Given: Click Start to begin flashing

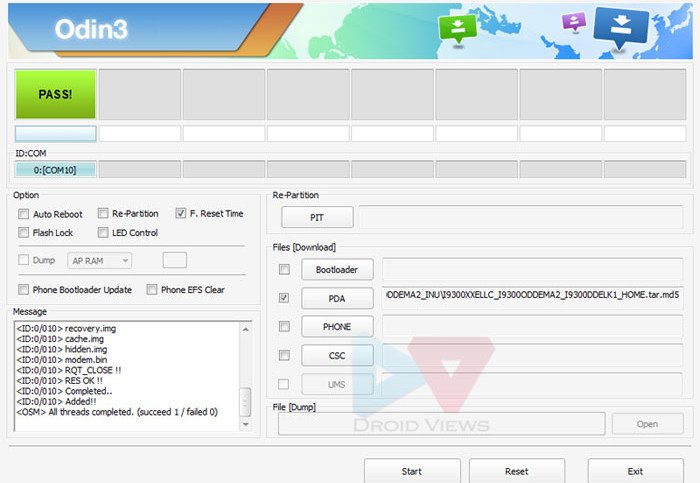Looking at the screenshot, I should (412, 471).
